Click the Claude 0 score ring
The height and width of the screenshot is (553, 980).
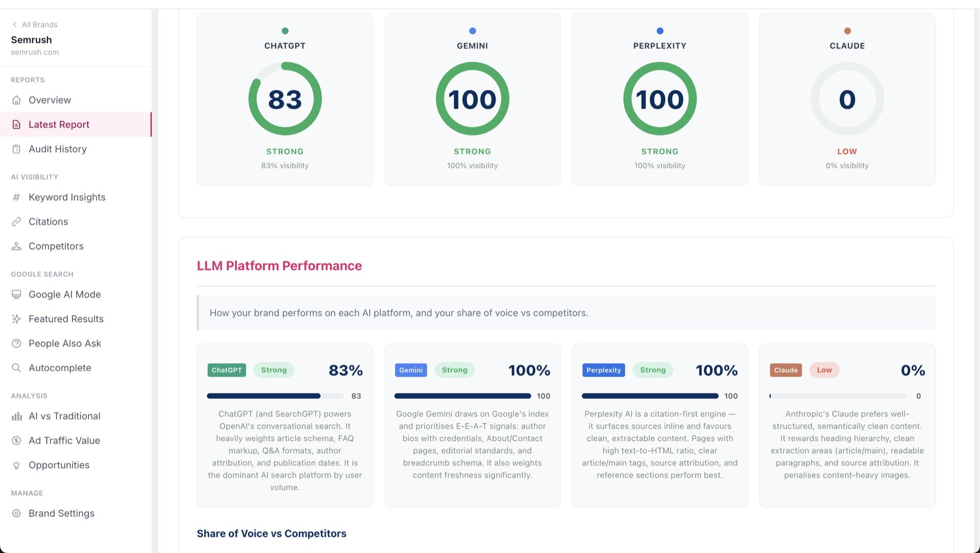pos(847,98)
